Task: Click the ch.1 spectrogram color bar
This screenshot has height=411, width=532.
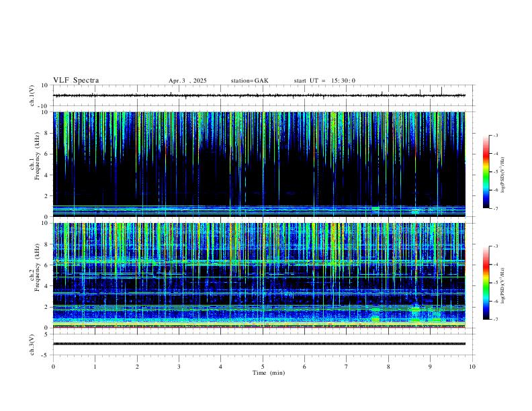Action: tap(486, 172)
